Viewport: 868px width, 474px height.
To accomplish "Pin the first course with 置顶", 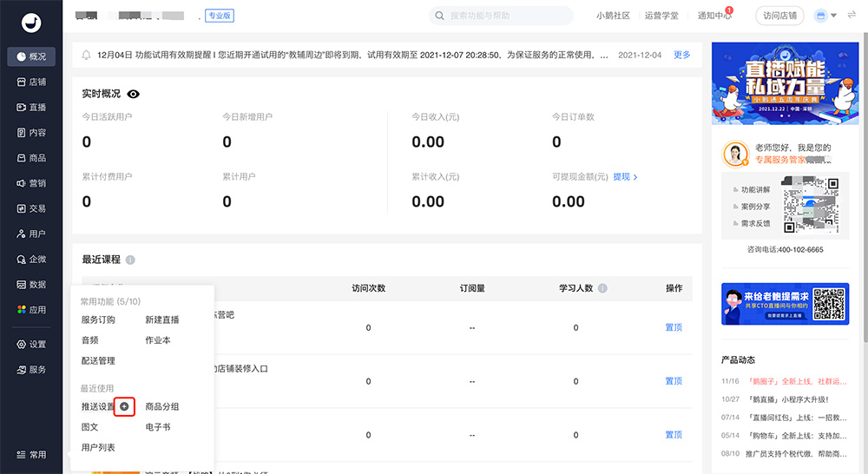I will tap(674, 327).
